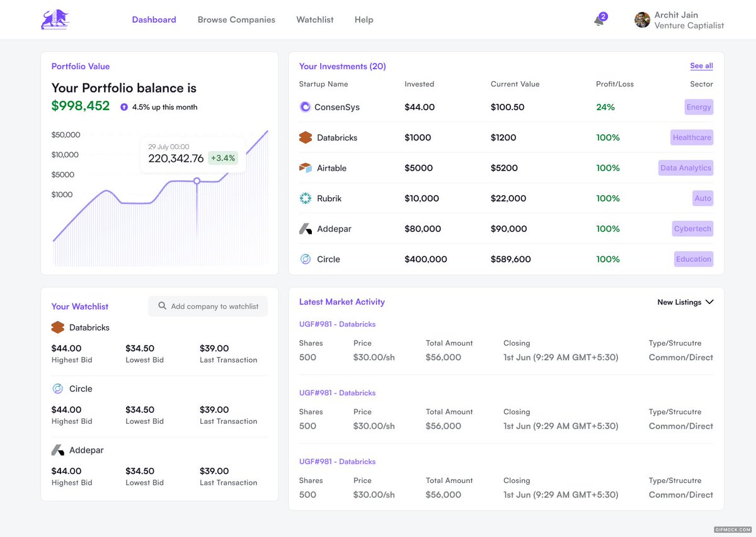Image resolution: width=756 pixels, height=537 pixels.
Task: Click the 24% profit value for ConsenSys
Action: (605, 107)
